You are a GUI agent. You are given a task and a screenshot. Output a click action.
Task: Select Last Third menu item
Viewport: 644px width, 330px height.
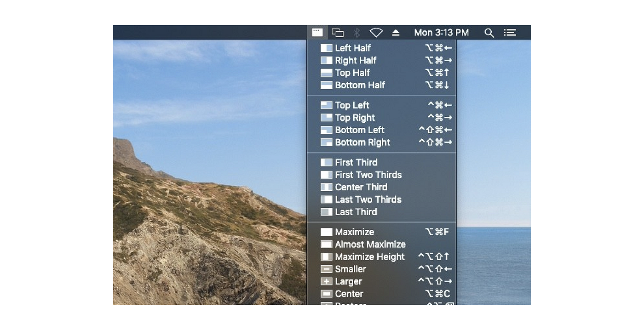(x=381, y=212)
